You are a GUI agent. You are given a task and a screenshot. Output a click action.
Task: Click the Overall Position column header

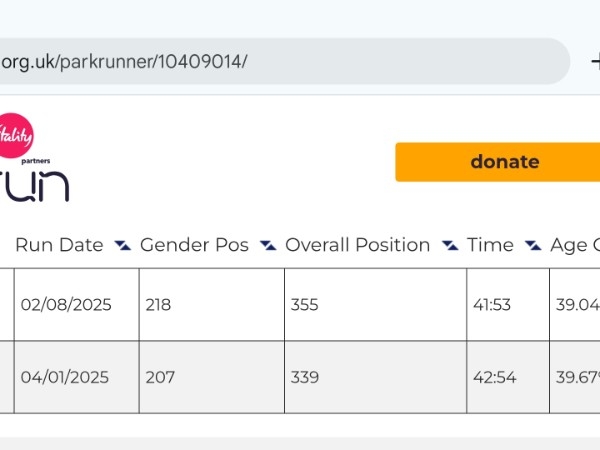coord(358,245)
